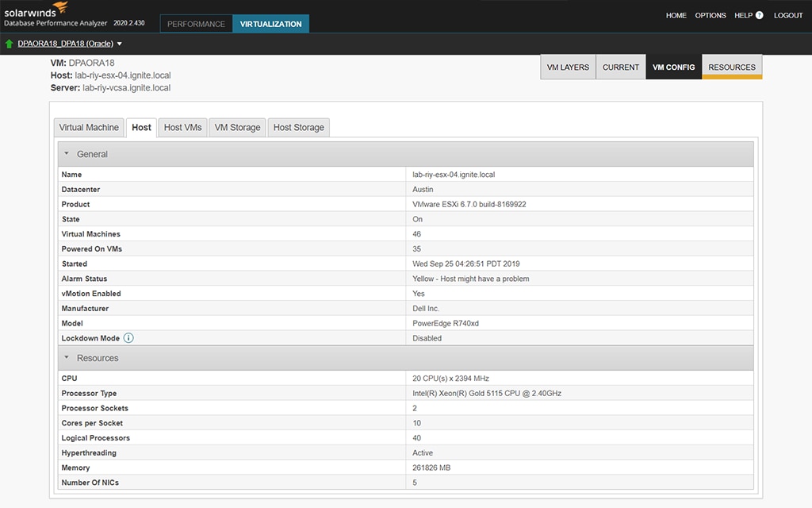Click the CURRENT button

pyautogui.click(x=620, y=67)
